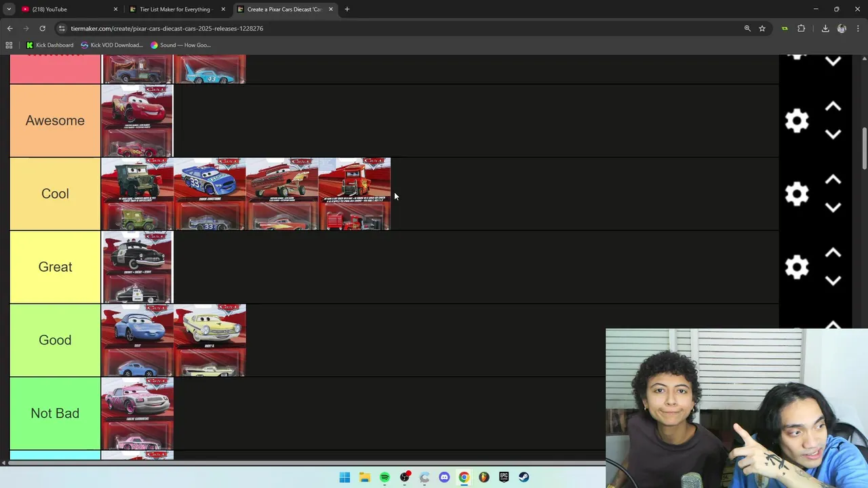Viewport: 868px width, 488px height.
Task: Select red truck card in Cool tier
Action: pos(355,194)
